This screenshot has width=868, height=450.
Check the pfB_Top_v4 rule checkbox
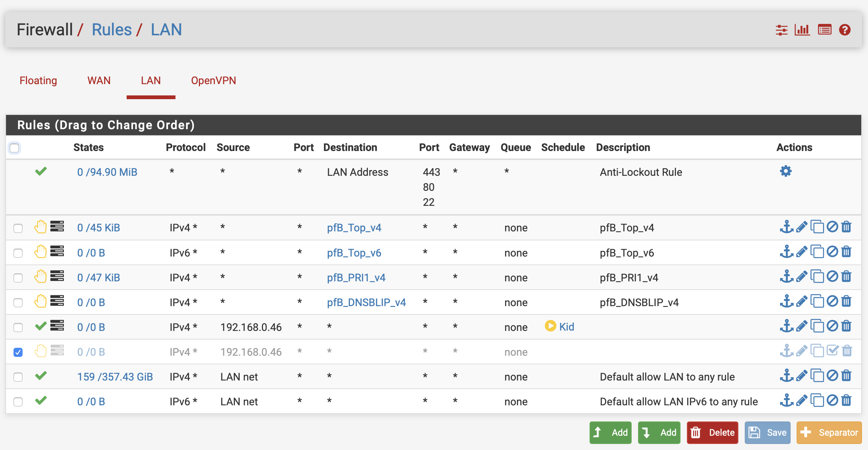pos(18,228)
